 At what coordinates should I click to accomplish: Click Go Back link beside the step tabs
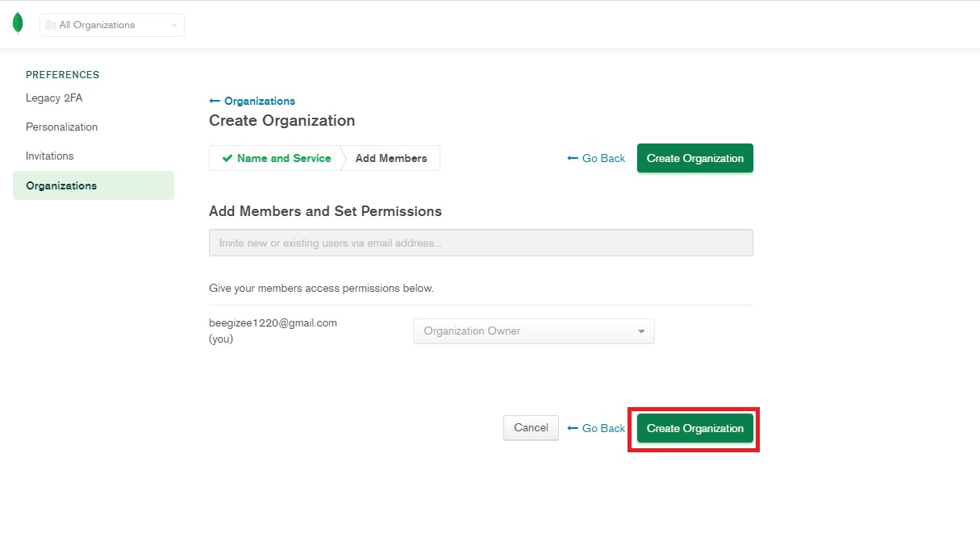tap(596, 159)
